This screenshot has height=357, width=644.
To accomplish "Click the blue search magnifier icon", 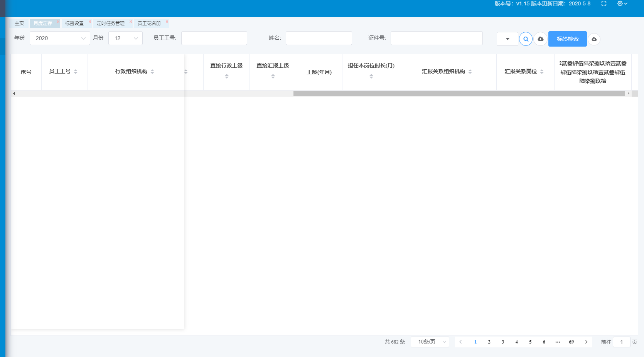I will coord(526,39).
